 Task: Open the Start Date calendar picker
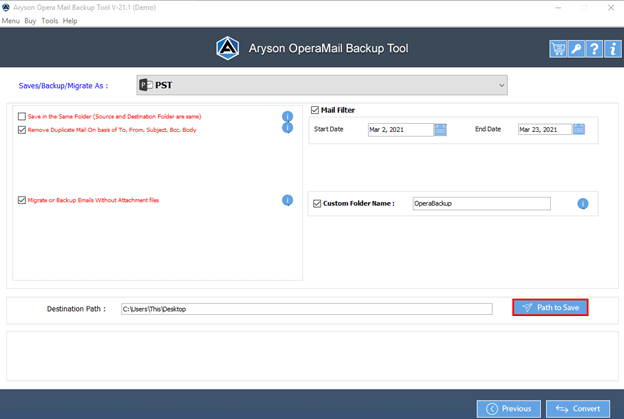440,130
